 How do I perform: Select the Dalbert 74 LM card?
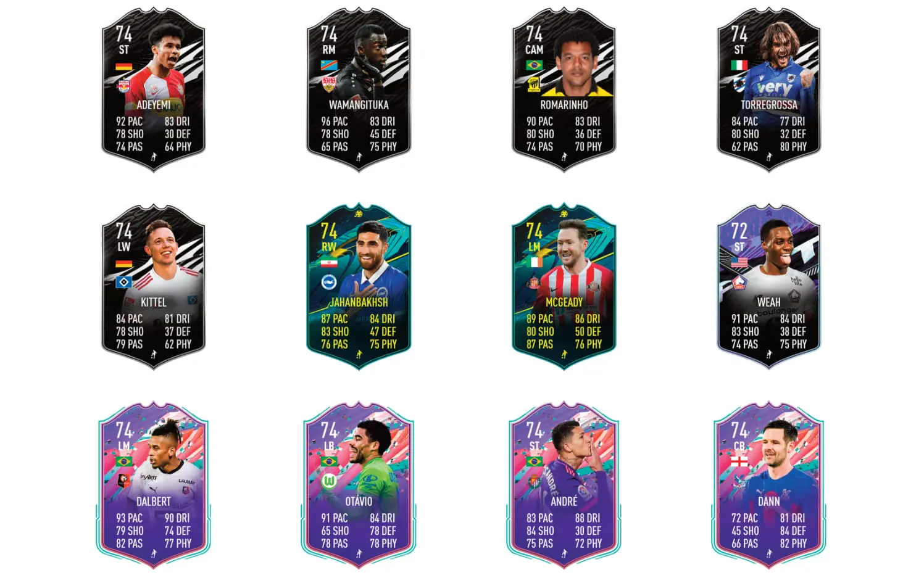click(x=154, y=486)
